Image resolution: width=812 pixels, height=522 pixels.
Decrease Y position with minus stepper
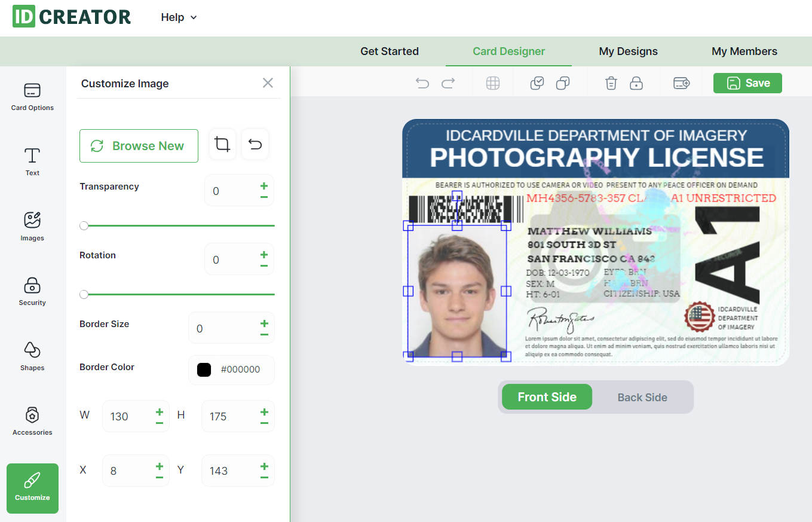click(x=264, y=477)
